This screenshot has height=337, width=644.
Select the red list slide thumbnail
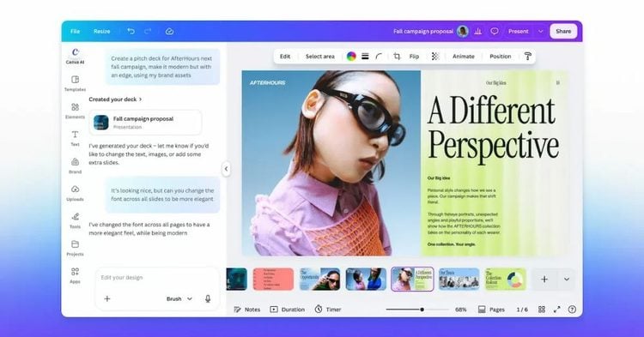273,280
